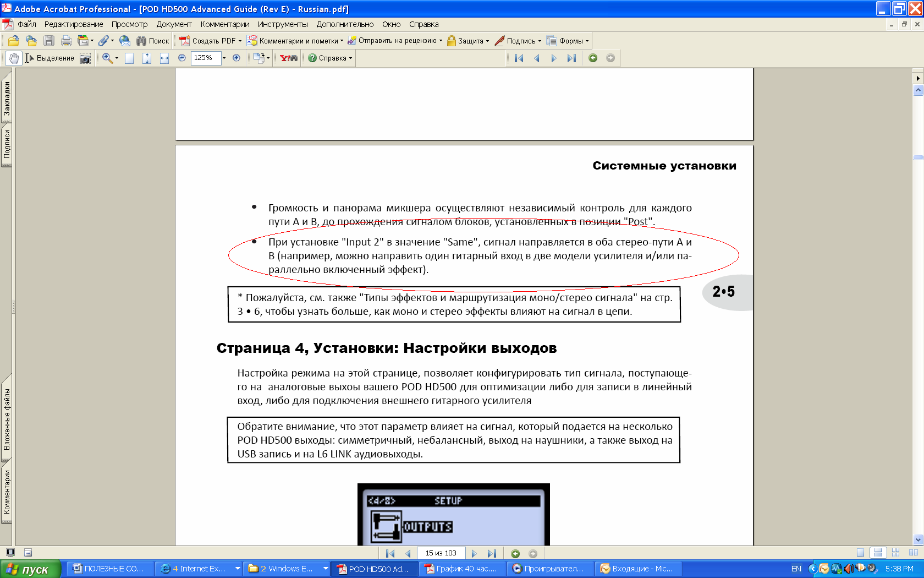Click the пуск Start button

point(30,569)
